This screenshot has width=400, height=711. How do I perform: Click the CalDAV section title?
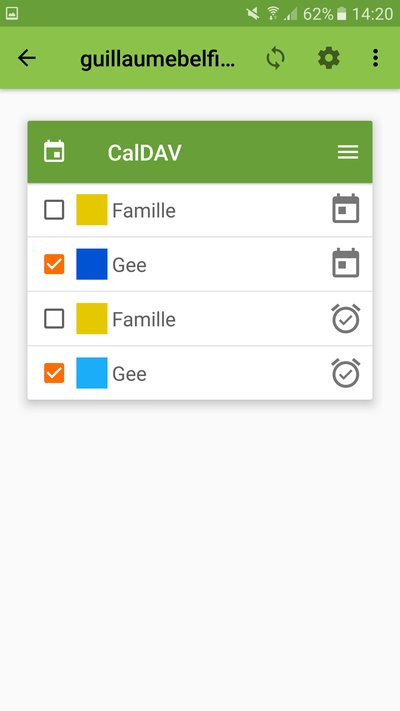pyautogui.click(x=144, y=152)
